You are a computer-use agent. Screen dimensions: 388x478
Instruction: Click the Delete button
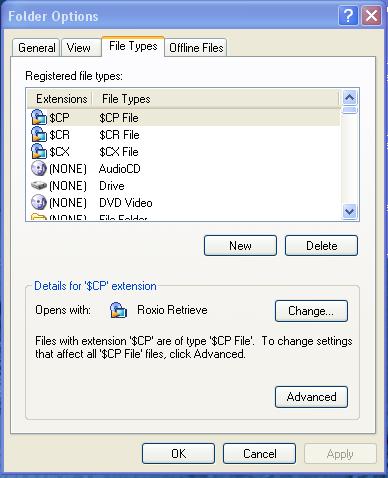tap(321, 246)
